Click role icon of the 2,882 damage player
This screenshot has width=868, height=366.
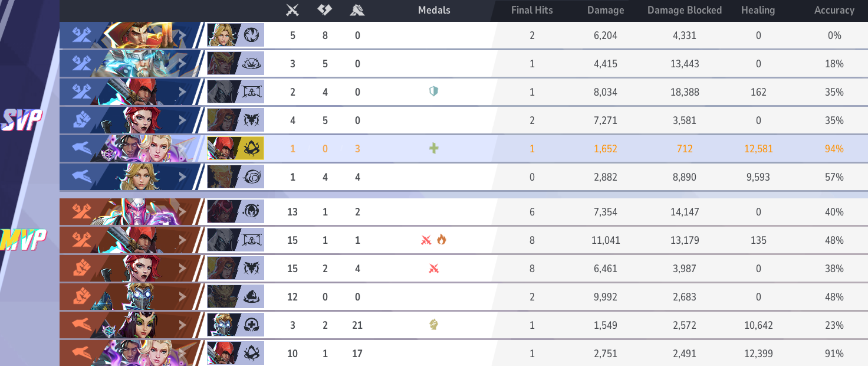pos(81,177)
